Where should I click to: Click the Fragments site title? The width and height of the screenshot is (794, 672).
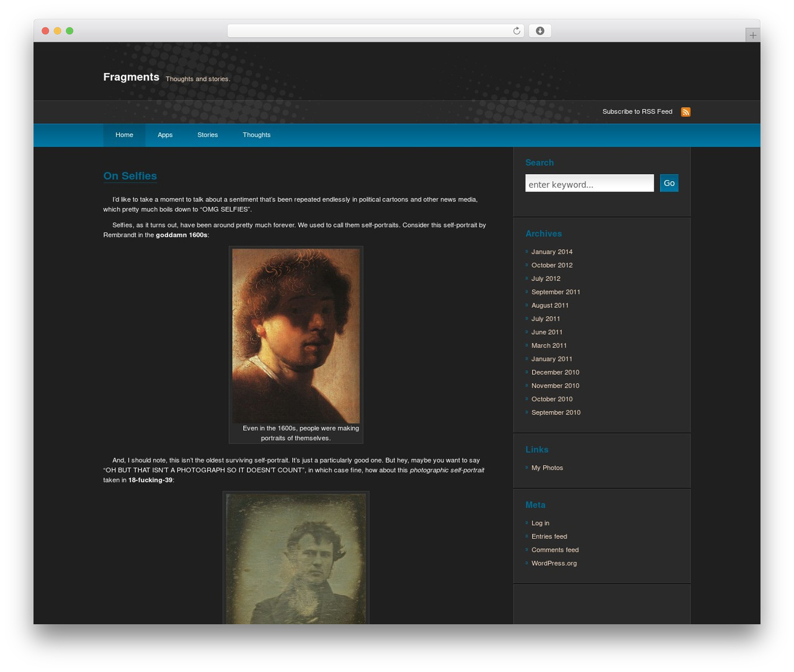(132, 77)
